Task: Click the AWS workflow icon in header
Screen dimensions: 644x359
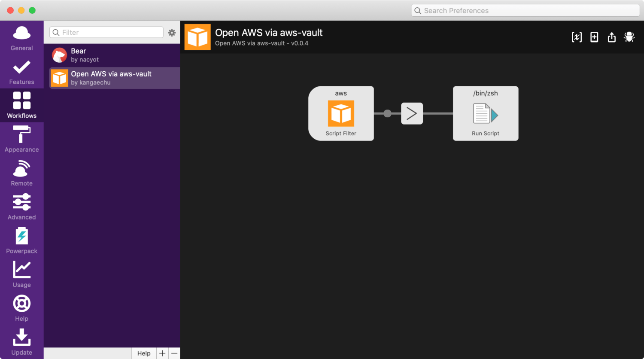Action: coord(197,37)
